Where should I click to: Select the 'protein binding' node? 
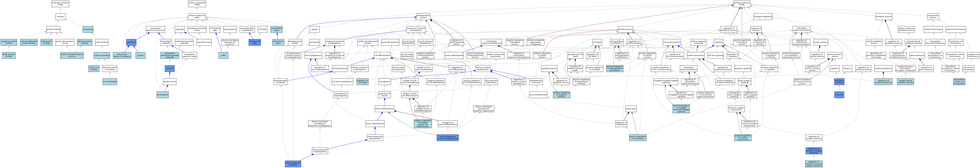point(53,29)
